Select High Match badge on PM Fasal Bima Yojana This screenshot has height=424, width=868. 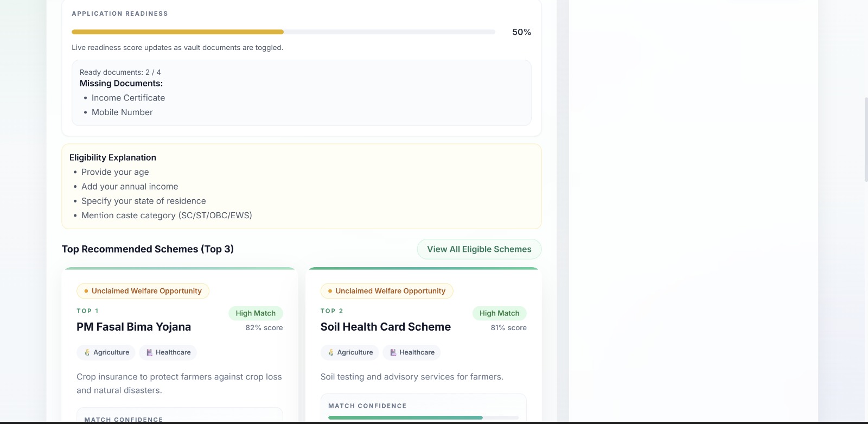click(256, 313)
